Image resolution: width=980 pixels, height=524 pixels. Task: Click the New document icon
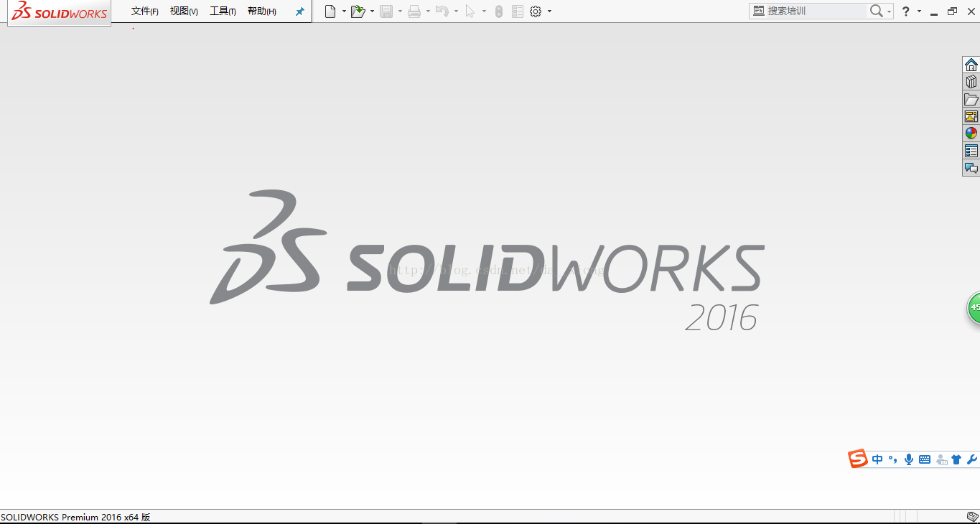330,11
